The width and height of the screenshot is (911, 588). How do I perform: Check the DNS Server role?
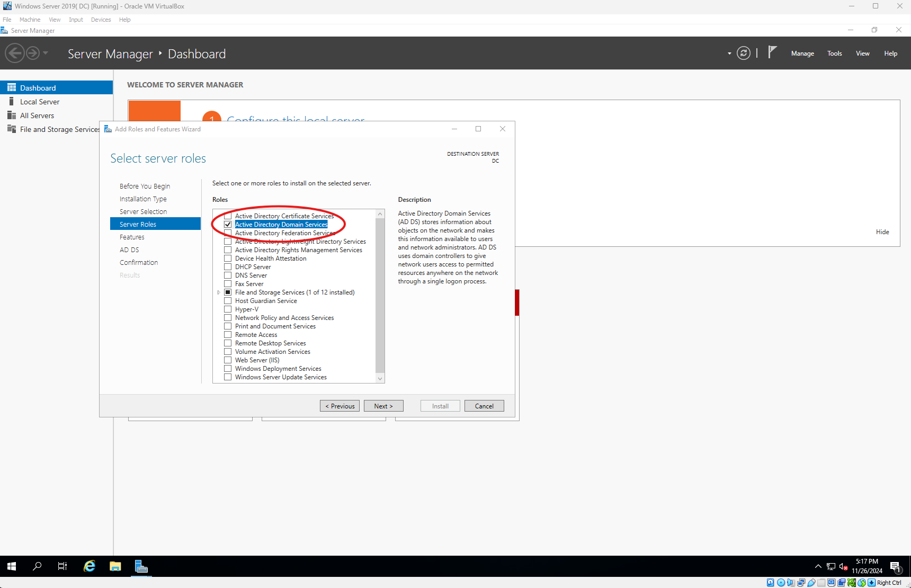[x=228, y=275]
